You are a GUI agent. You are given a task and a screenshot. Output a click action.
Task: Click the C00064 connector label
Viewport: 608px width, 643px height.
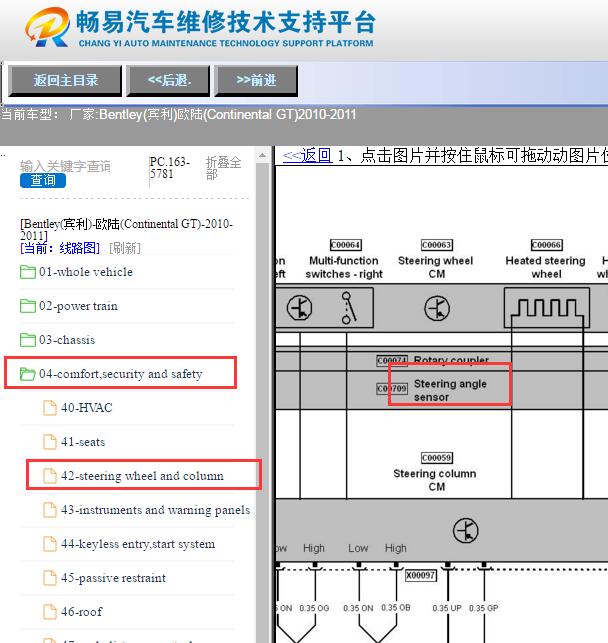(x=346, y=245)
